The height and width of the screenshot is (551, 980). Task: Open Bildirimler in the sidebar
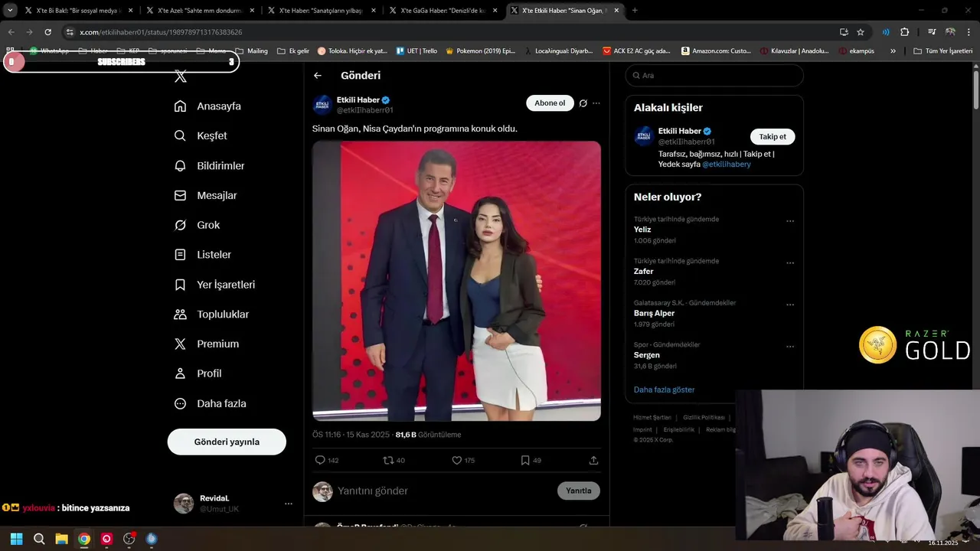coord(209,165)
